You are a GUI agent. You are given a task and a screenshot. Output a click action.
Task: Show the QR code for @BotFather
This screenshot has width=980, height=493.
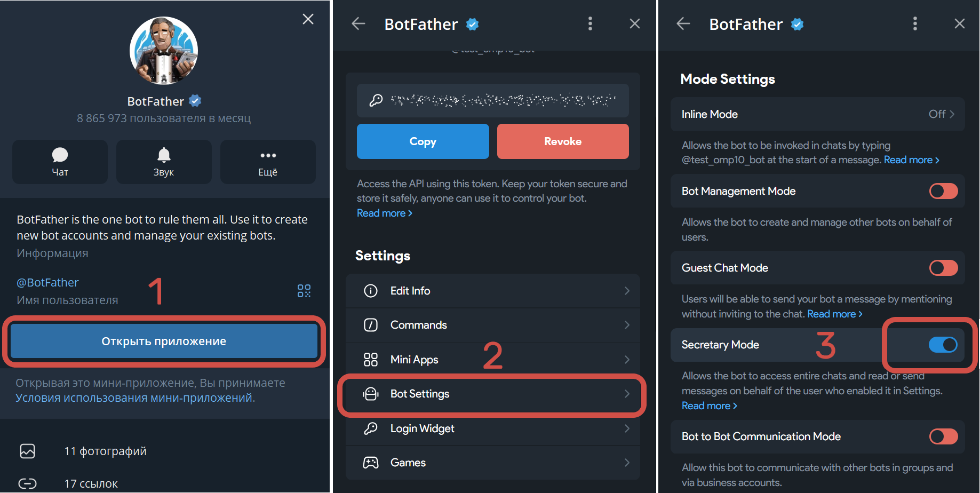click(x=304, y=291)
